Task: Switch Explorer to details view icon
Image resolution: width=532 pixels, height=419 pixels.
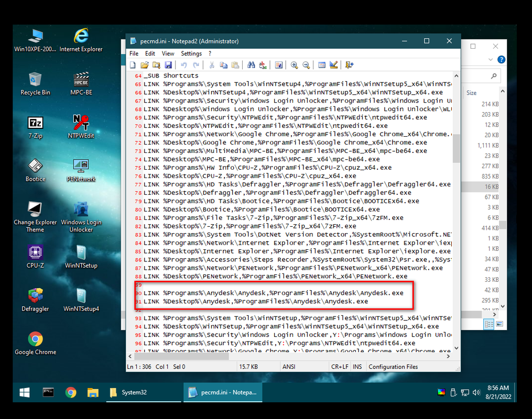Action: (489, 324)
